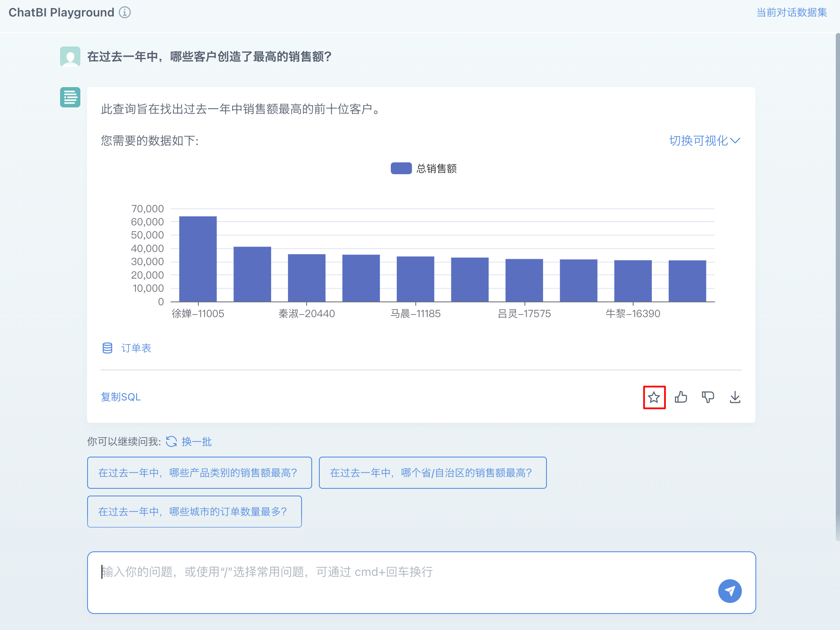840x630 pixels.
Task: Click the vertical scrollbar on the right
Action: tap(837, 288)
